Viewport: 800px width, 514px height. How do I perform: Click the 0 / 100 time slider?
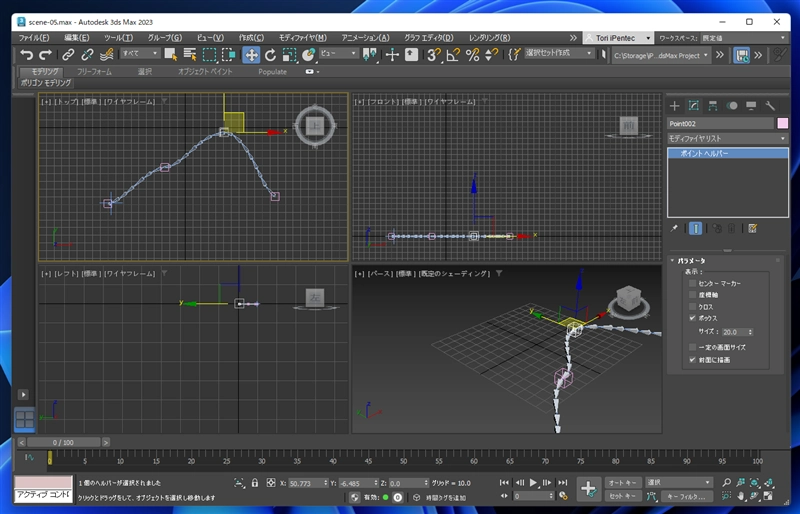pos(63,442)
